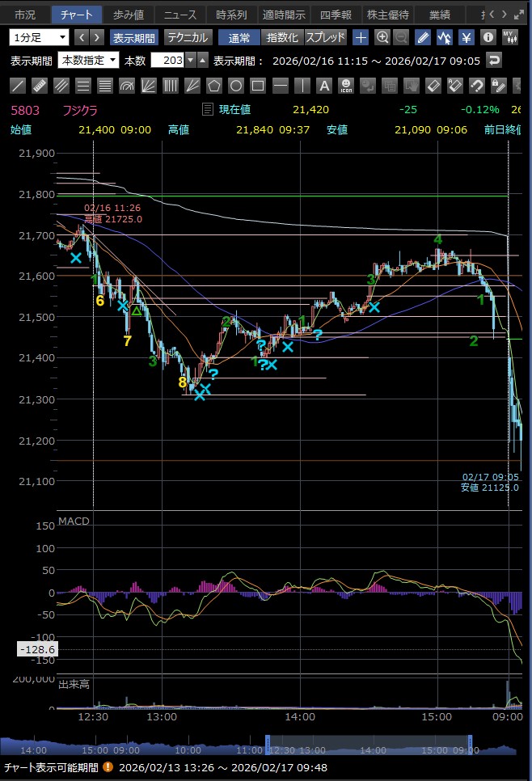Click the zoom in magnifier icon
This screenshot has width=532, height=781.
(x=382, y=37)
